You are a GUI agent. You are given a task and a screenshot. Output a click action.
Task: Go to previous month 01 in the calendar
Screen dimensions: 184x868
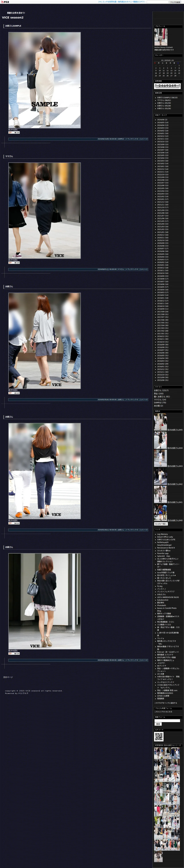(162, 60)
